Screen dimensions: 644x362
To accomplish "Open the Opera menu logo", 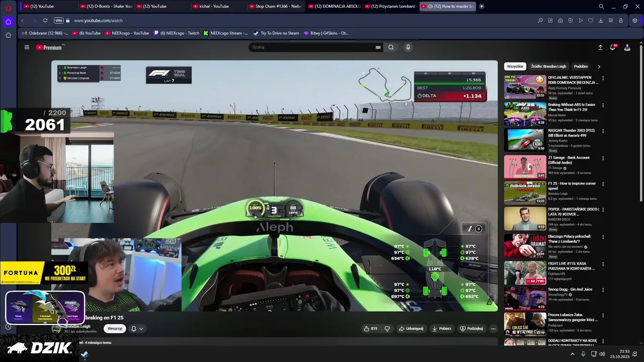I will [x=8, y=7].
